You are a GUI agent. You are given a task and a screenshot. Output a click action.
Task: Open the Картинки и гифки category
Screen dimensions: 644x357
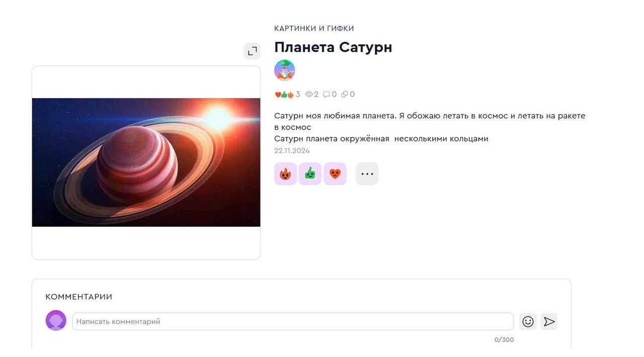pos(314,29)
